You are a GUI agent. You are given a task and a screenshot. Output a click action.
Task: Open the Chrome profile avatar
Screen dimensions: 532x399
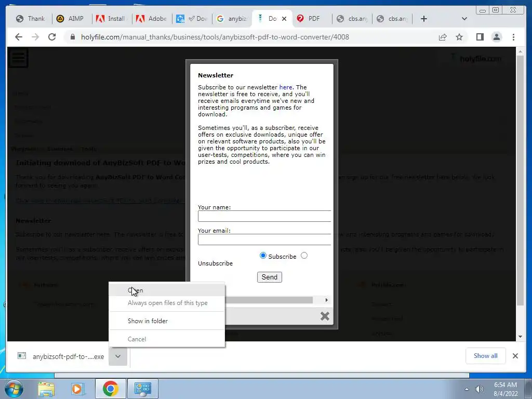pyautogui.click(x=496, y=37)
